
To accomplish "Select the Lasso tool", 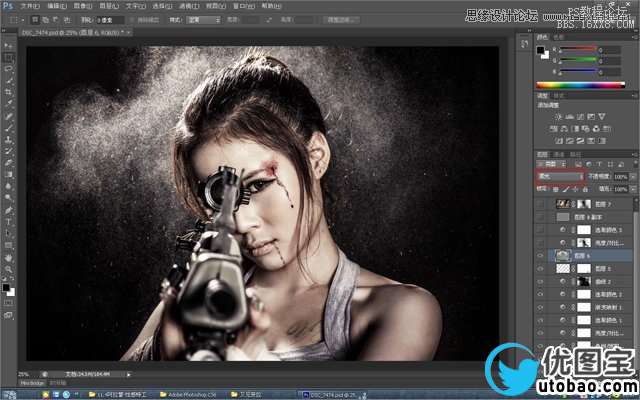I will coord(9,69).
